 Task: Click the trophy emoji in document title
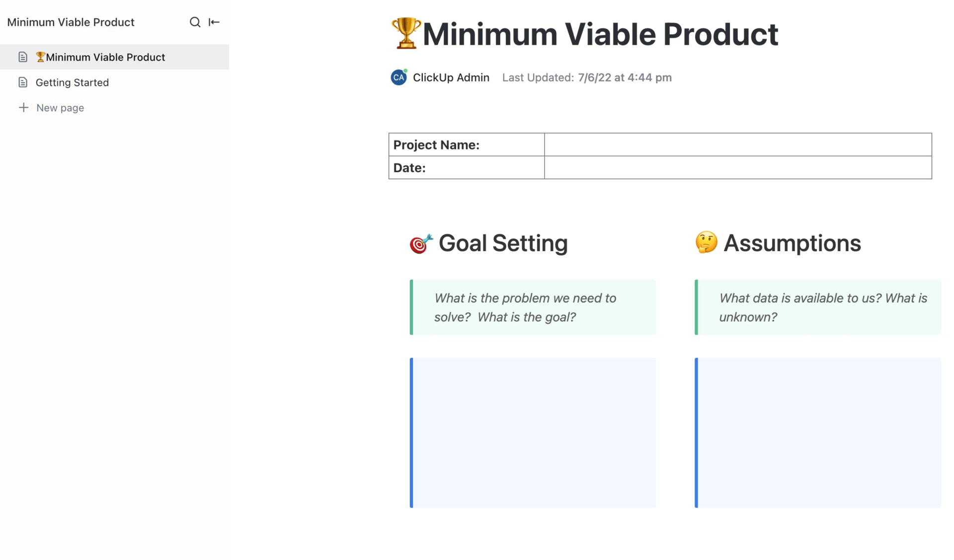point(406,34)
